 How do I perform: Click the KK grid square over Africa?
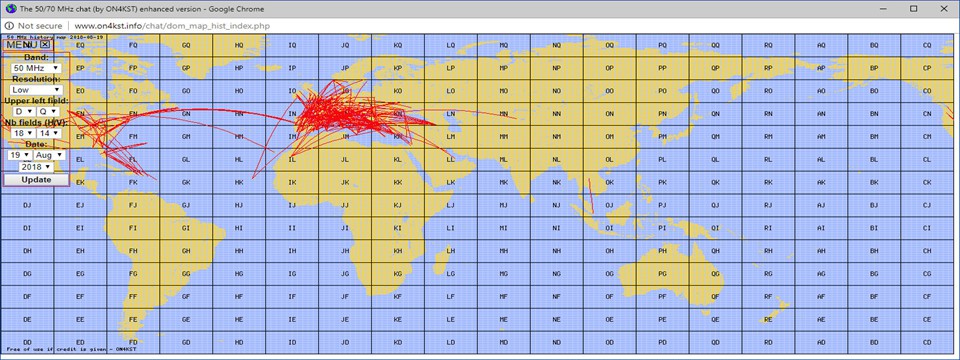click(397, 182)
